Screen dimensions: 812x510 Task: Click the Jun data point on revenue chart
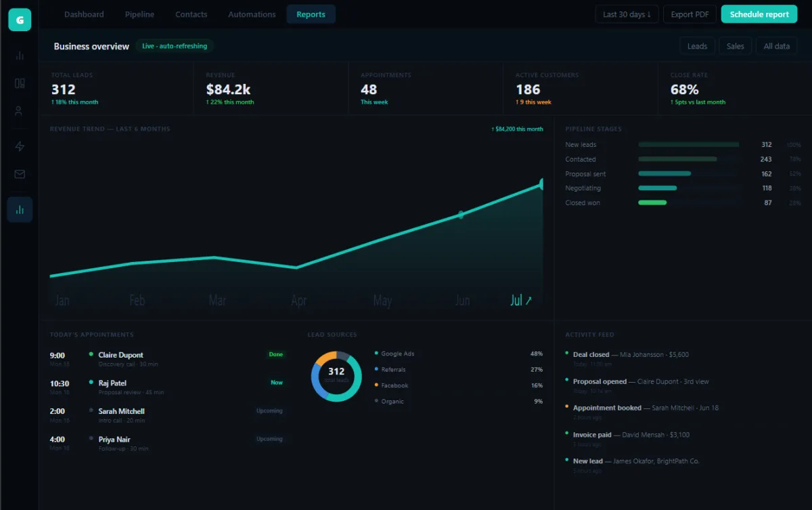461,215
